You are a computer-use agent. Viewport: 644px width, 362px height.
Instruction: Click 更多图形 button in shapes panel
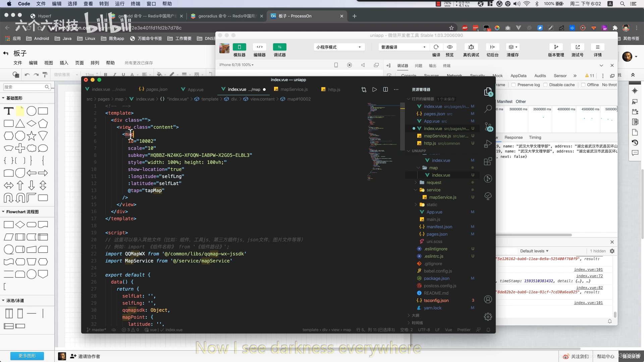[x=27, y=356]
